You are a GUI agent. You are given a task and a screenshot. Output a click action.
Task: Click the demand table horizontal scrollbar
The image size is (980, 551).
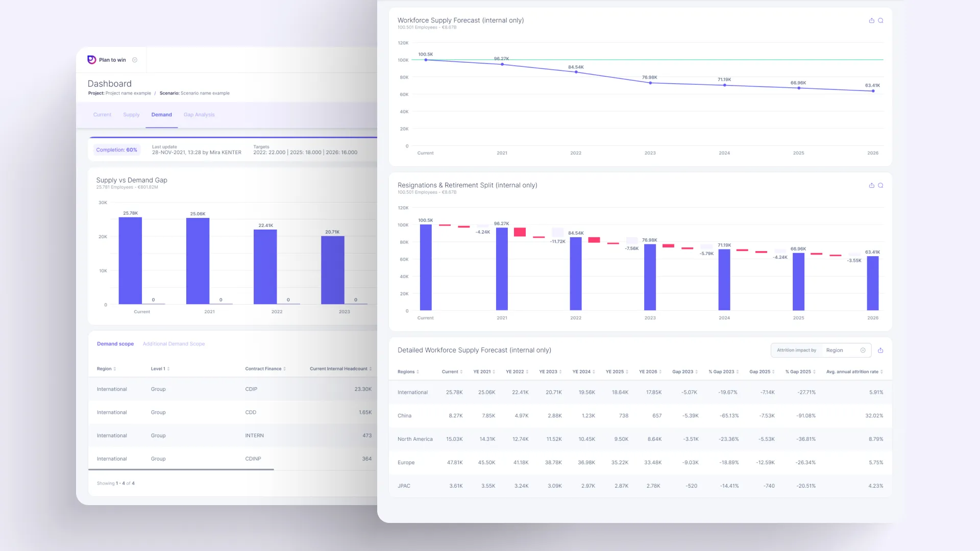point(181,469)
